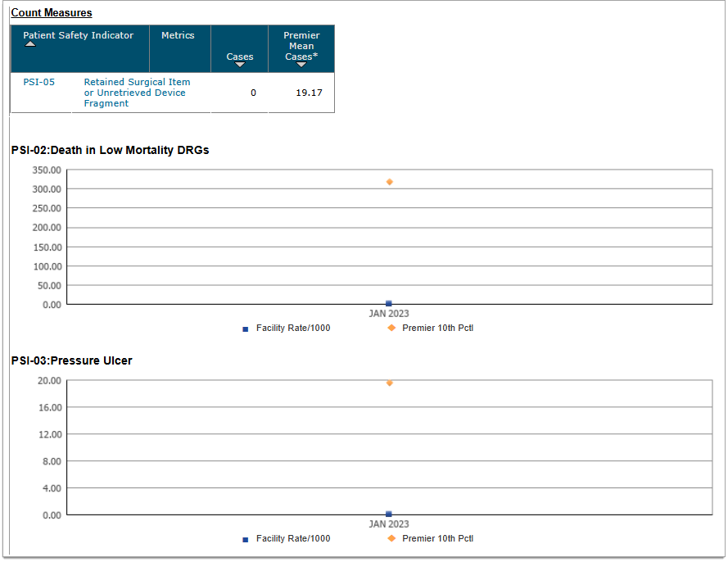The width and height of the screenshot is (728, 562).
Task: Toggle Premier 10th Pctl legend marker in PSI-03 chart
Action: coord(391,538)
